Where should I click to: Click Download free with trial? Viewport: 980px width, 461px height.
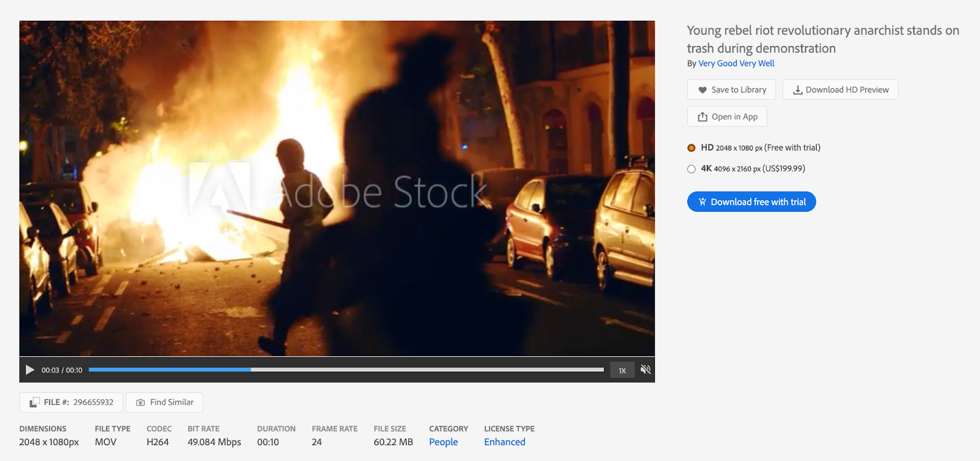pyautogui.click(x=752, y=202)
